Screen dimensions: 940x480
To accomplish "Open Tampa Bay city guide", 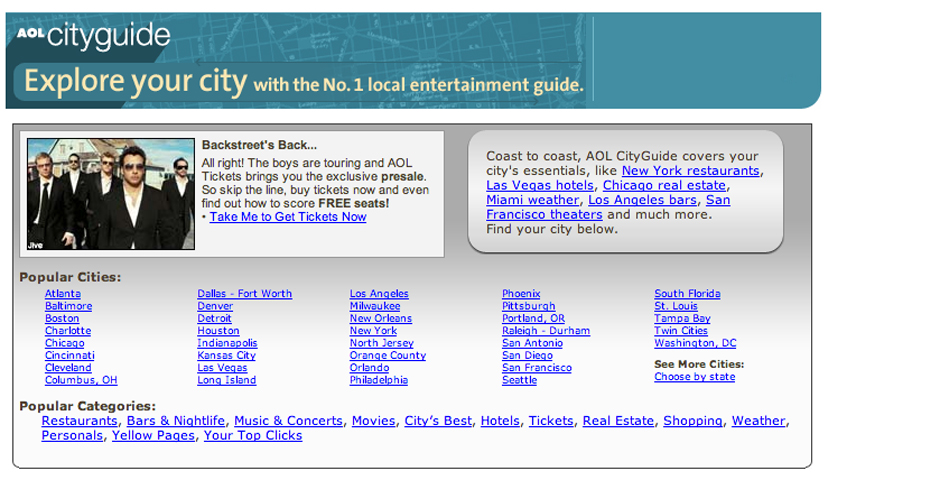I will click(682, 319).
